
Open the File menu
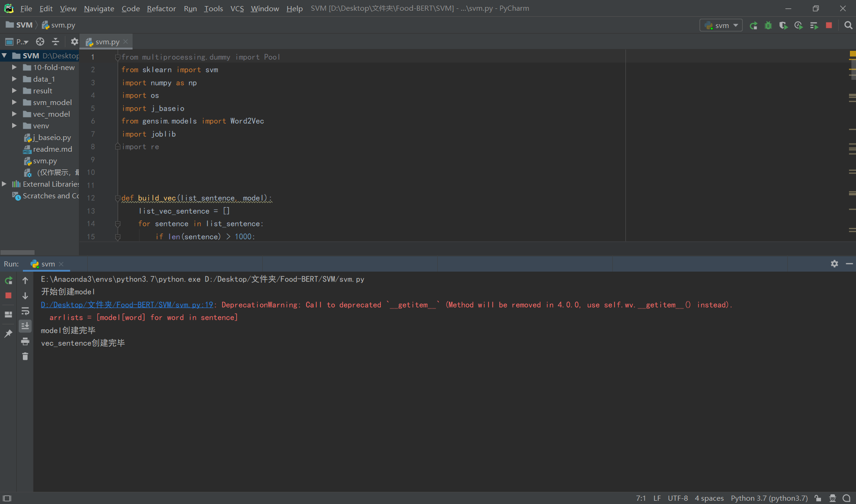pyautogui.click(x=26, y=8)
